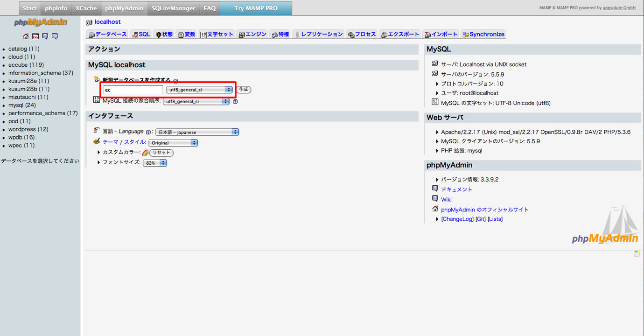Open the レプリケーション tab
This screenshot has width=644, height=336.
[x=319, y=34]
